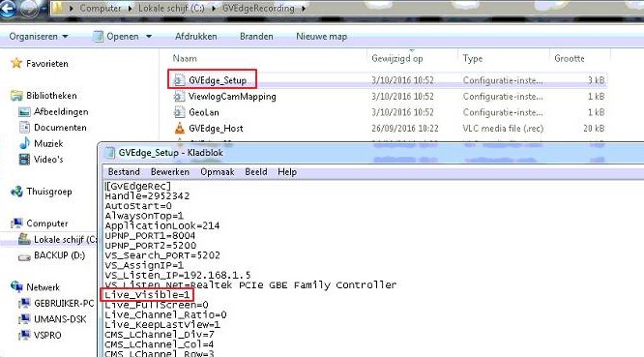
Task: Click the ViewlogCamMapping file icon
Action: (x=179, y=96)
